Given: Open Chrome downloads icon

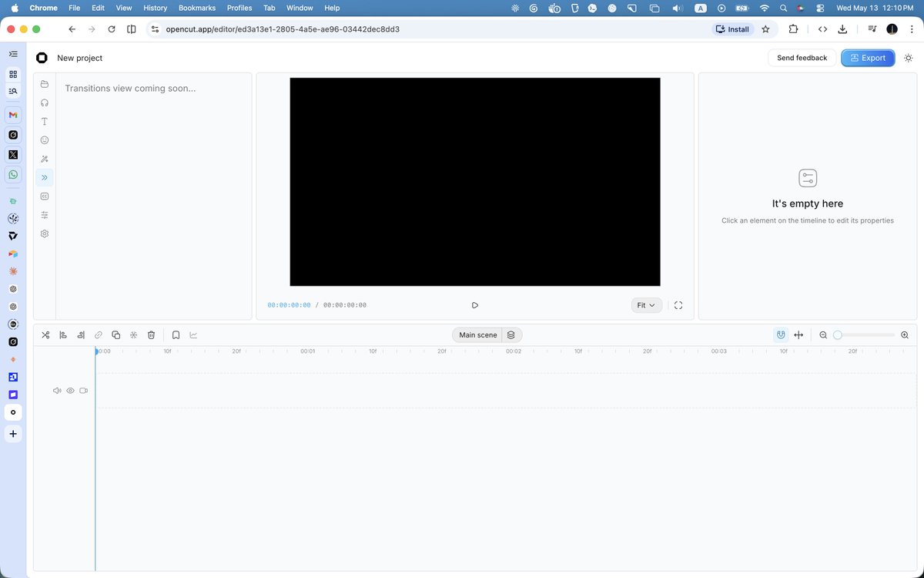Looking at the screenshot, I should coord(842,29).
